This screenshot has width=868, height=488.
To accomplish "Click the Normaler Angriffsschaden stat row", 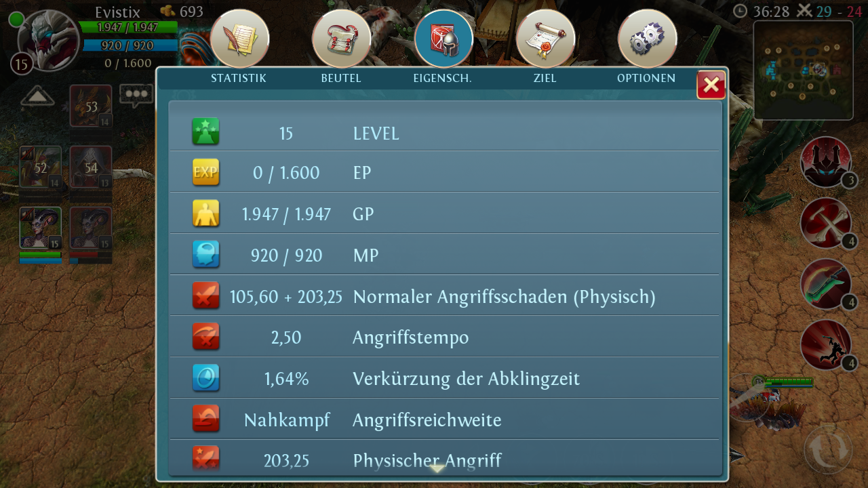I will (443, 296).
